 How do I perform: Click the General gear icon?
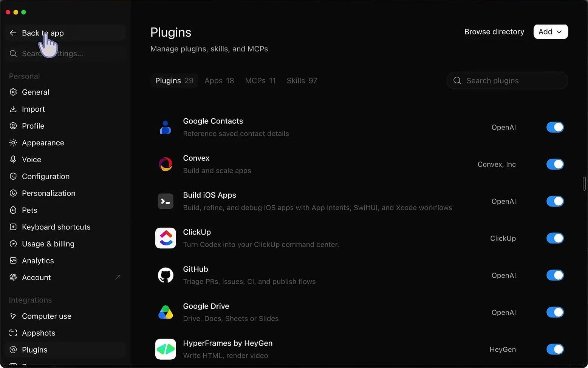[x=13, y=92]
